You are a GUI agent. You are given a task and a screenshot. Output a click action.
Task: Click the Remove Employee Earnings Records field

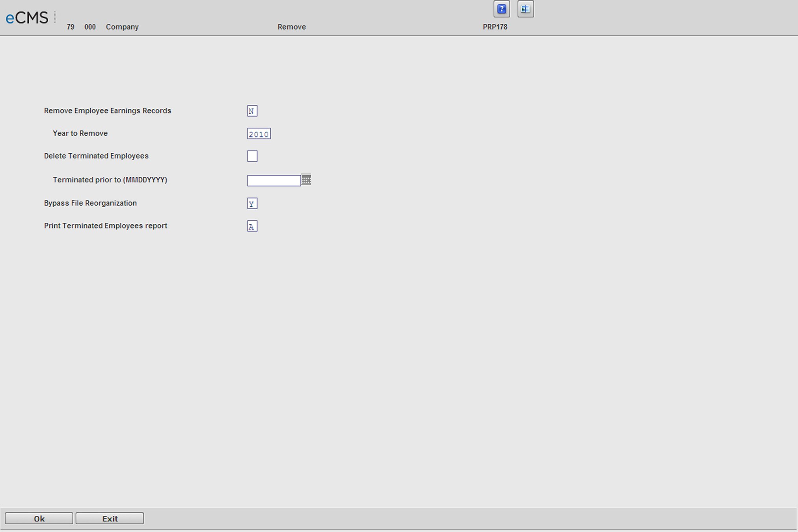click(x=252, y=111)
